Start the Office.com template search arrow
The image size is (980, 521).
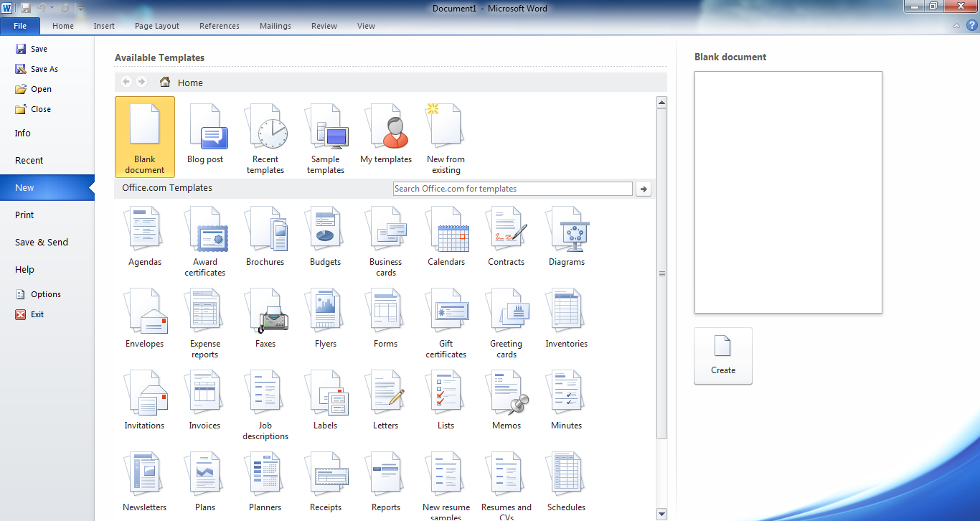click(x=644, y=189)
